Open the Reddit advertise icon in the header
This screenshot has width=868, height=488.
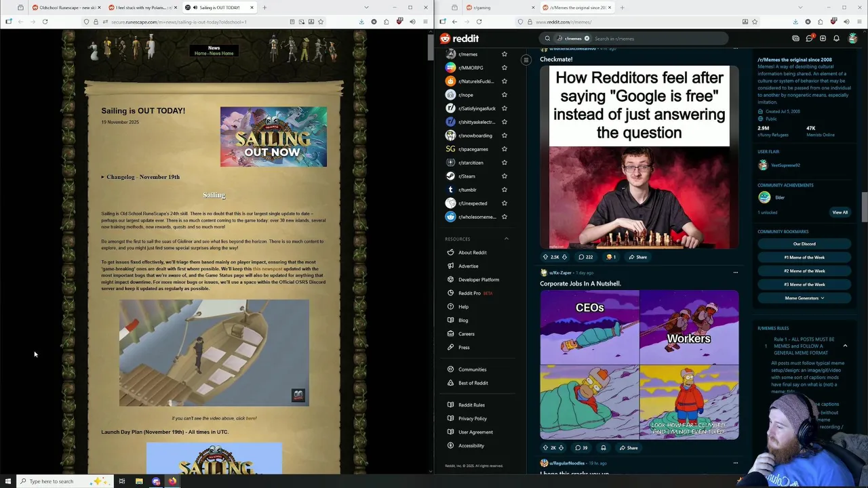pyautogui.click(x=795, y=39)
